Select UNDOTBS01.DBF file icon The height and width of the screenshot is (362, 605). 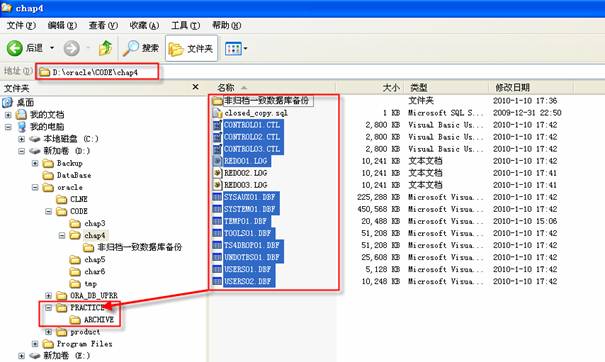(217, 257)
